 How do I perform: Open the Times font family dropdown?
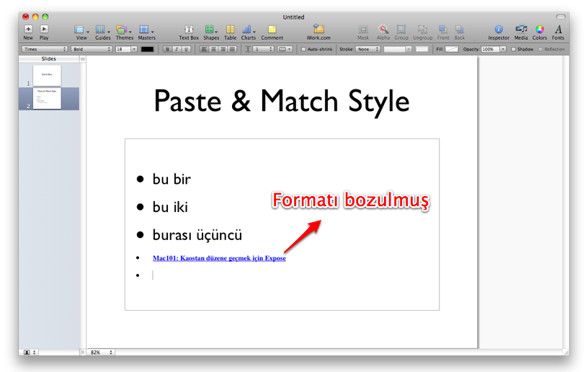[x=45, y=50]
